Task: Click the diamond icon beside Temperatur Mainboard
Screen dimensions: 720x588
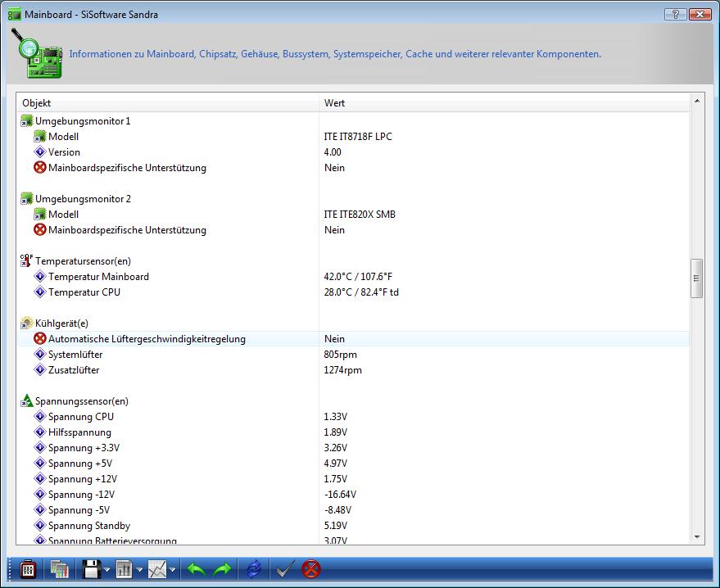Action: pos(40,276)
